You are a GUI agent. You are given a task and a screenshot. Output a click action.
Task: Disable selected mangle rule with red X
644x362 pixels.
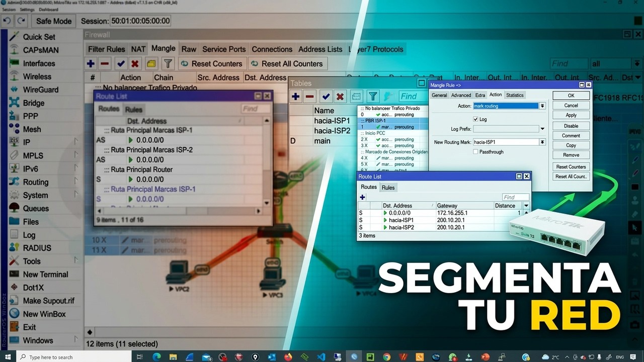coord(135,64)
